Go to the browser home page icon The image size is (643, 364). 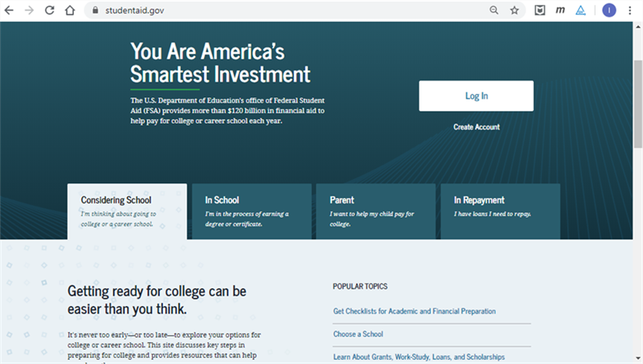click(x=70, y=10)
